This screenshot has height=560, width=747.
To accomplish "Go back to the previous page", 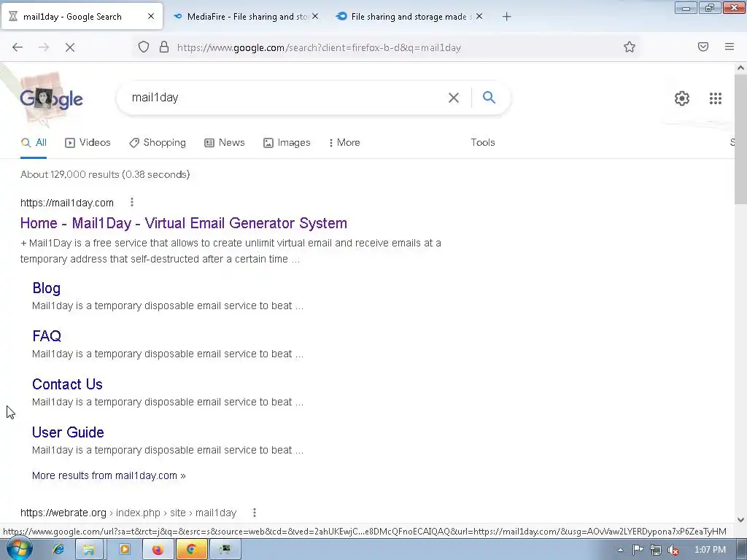I will click(18, 47).
